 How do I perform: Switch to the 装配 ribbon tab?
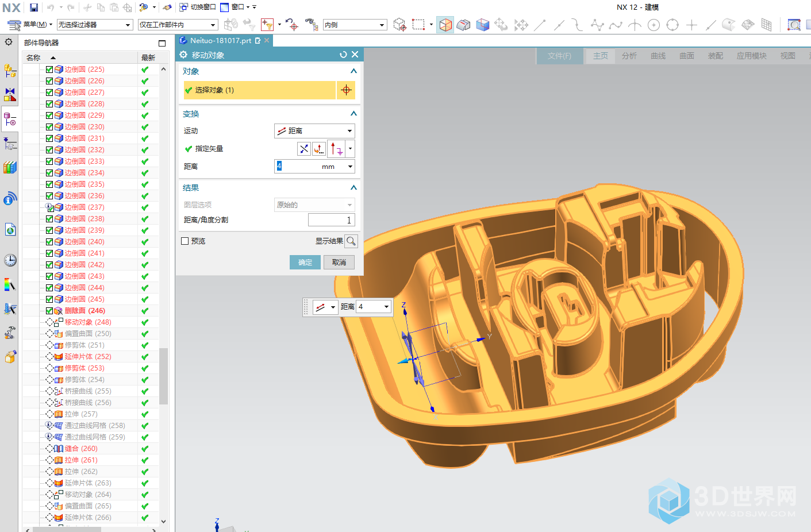tap(716, 56)
